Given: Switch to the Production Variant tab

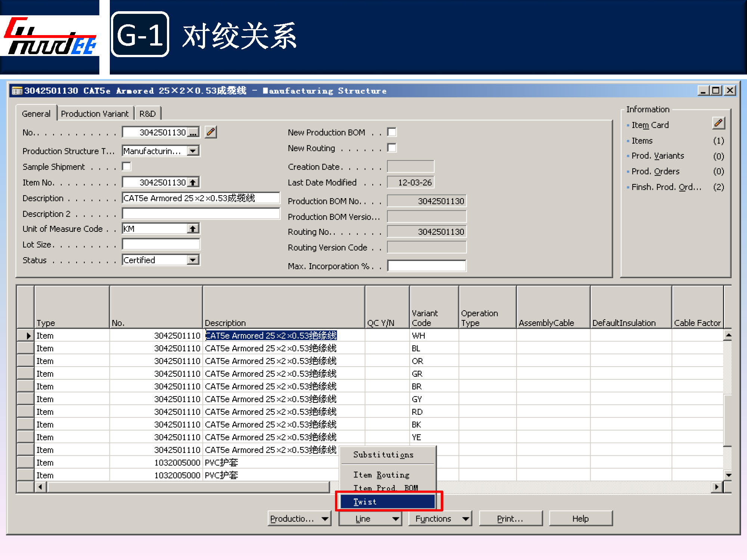Looking at the screenshot, I should [94, 114].
